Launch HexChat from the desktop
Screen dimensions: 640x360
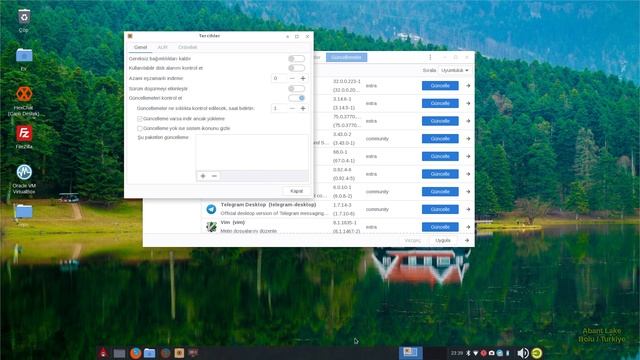[24, 94]
